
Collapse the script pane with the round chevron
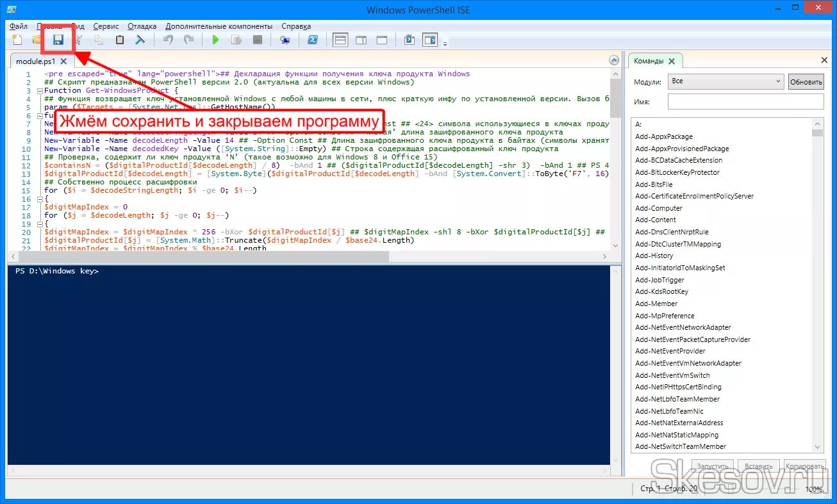coord(613,61)
